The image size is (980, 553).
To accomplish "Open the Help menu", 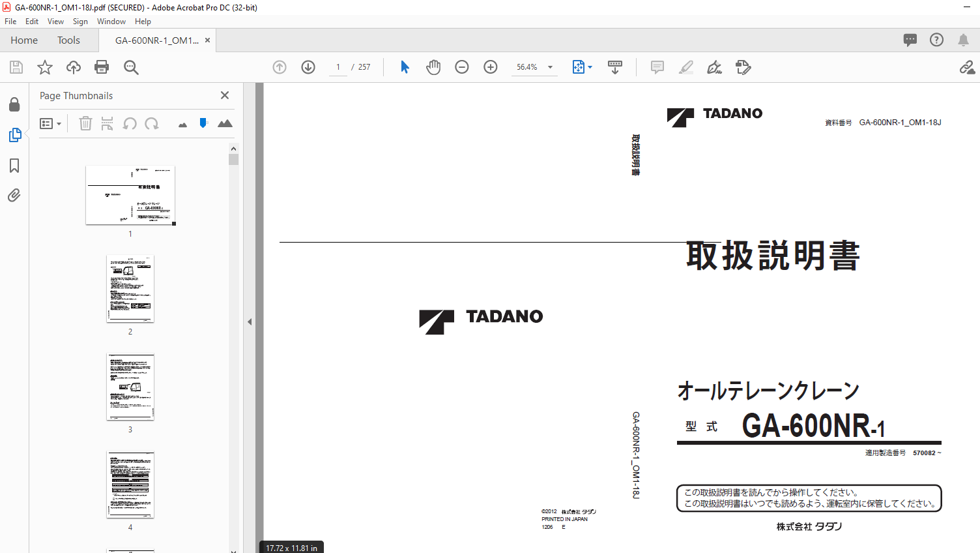I will point(143,22).
